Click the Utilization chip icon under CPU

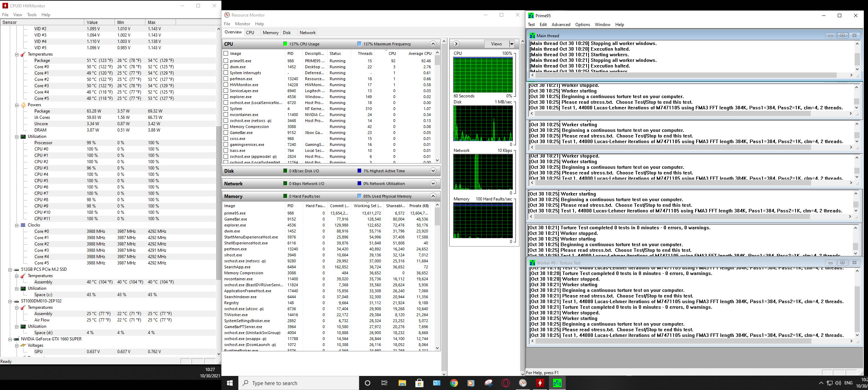(x=23, y=136)
